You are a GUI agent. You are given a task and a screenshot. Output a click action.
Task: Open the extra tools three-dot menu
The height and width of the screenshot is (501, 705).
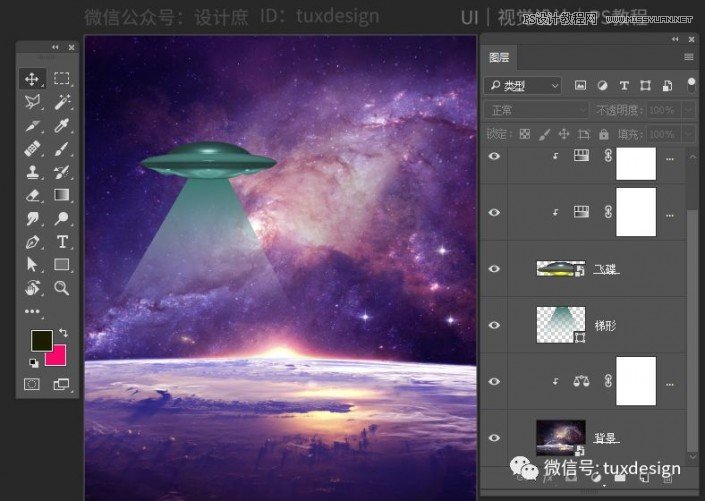click(x=32, y=311)
